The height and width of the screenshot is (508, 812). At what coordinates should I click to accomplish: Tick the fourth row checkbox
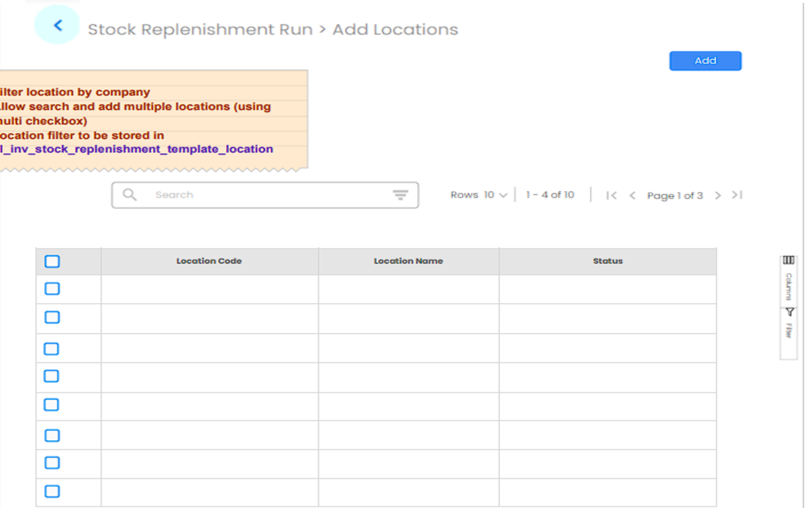(x=51, y=376)
